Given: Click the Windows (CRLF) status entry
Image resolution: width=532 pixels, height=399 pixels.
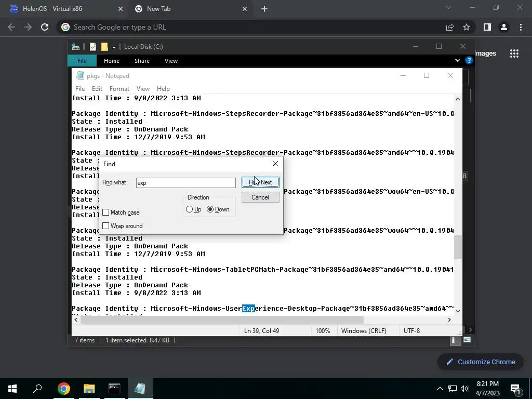Looking at the screenshot, I should click(x=364, y=330).
